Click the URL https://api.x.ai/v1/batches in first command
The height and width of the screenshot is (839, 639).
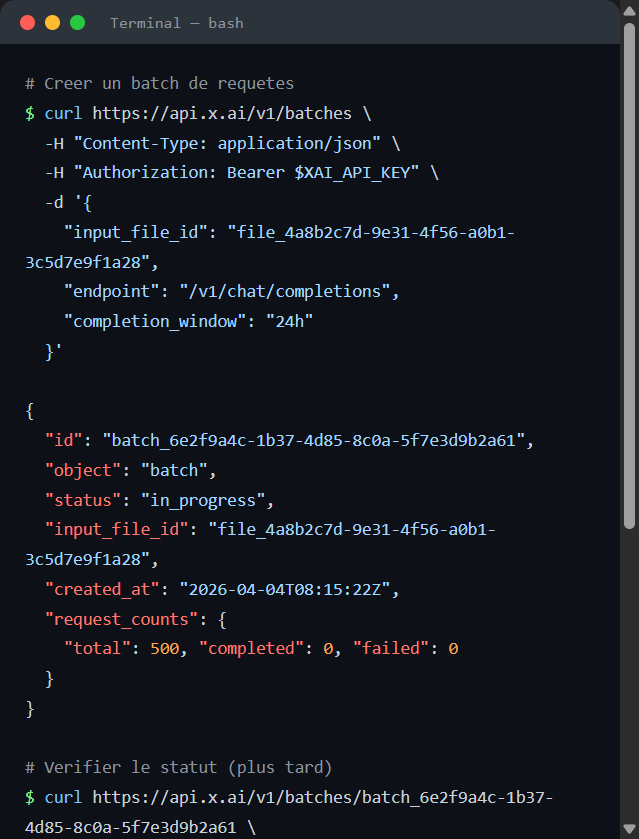(222, 113)
